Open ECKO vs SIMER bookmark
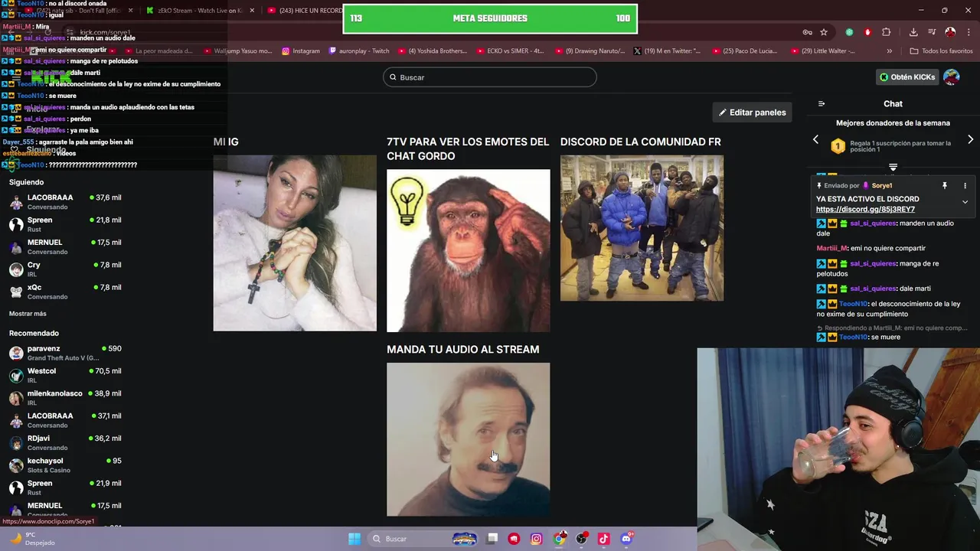The image size is (980, 551). [x=510, y=51]
